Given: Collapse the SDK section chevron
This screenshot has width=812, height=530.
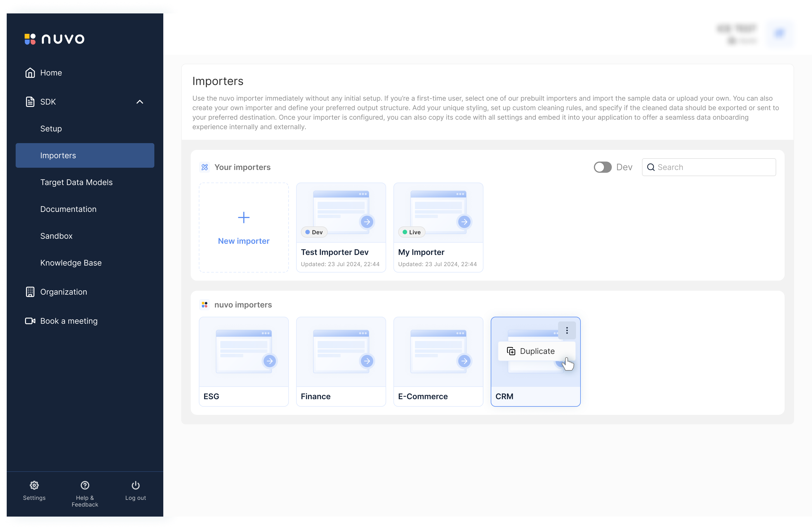Looking at the screenshot, I should 140,102.
